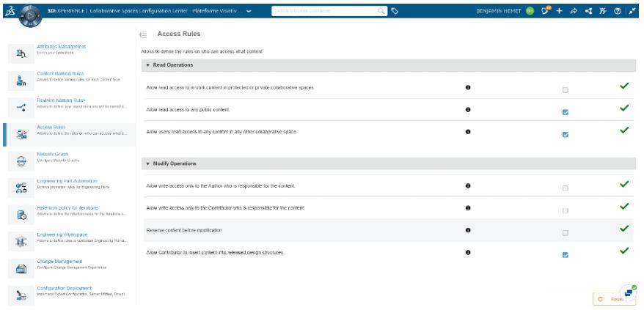The image size is (644, 310).
Task: Click the 3DS logo in top bar
Action: 9,12
